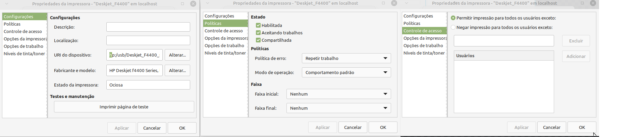The height and width of the screenshot is (137, 644).
Task: Toggle the Aceitando trabalhos checkbox
Action: (258, 33)
